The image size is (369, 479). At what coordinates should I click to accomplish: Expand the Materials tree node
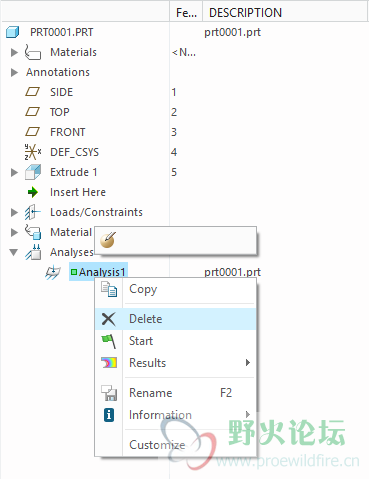tap(14, 52)
